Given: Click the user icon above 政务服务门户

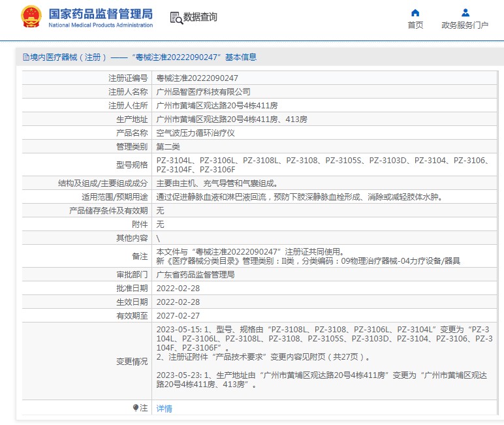Looking at the screenshot, I should 465,12.
